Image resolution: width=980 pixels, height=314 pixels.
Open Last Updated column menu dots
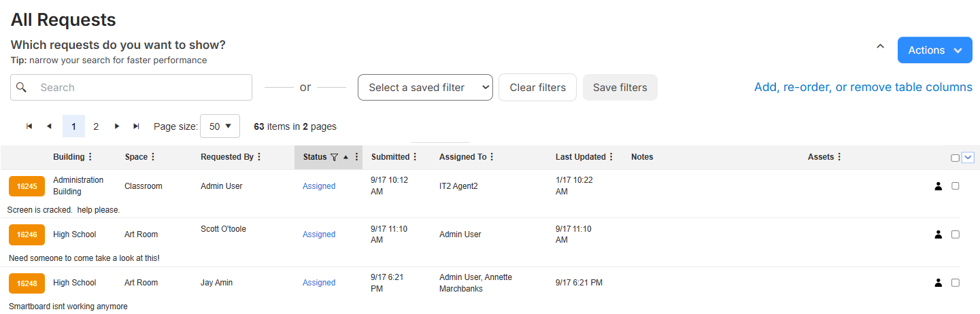pyautogui.click(x=611, y=157)
